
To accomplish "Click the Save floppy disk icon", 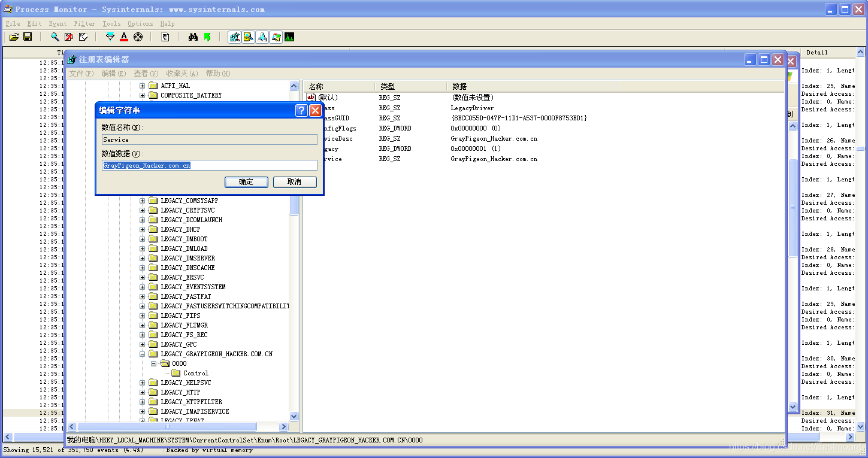I will tap(28, 37).
